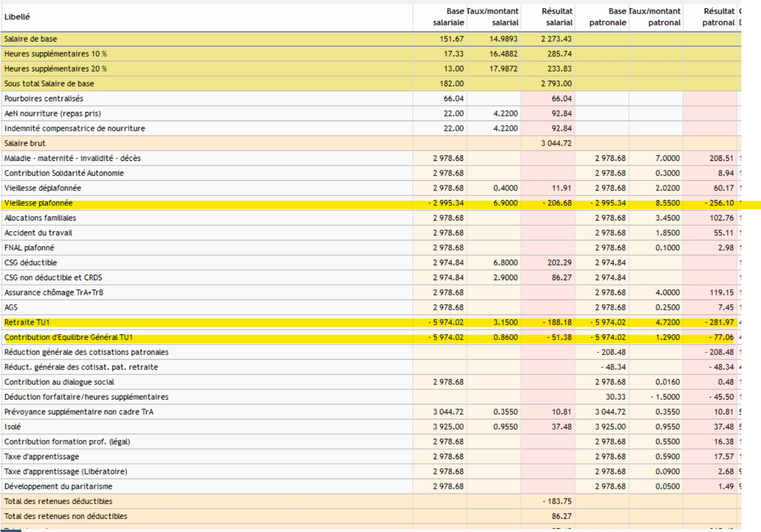
Task: Select the Salaire brut total value 3 044.72
Action: point(556,144)
